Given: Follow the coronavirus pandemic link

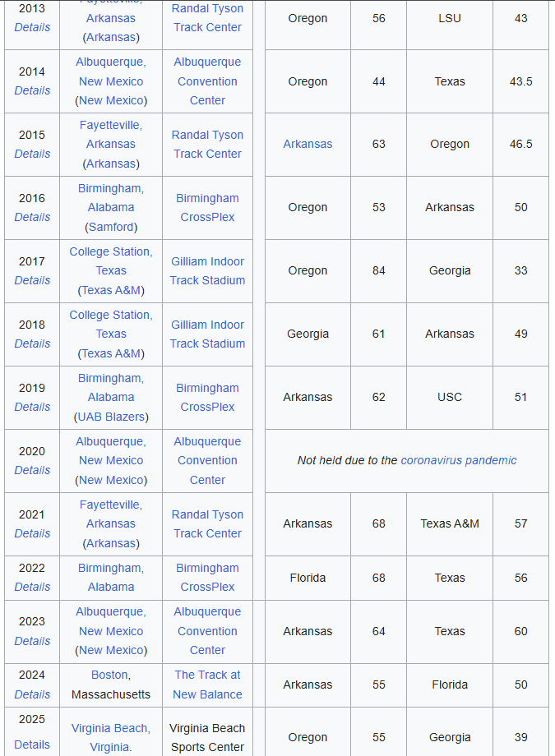Looking at the screenshot, I should coord(459,460).
